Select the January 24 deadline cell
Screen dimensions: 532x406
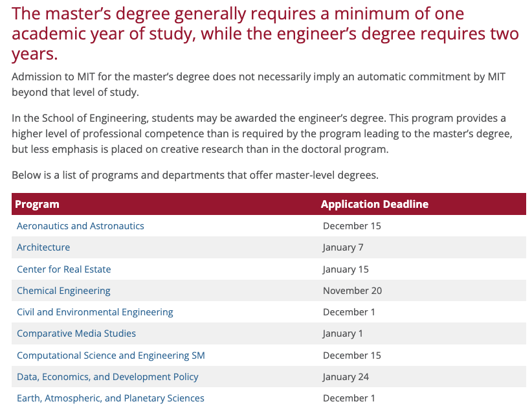pos(346,377)
